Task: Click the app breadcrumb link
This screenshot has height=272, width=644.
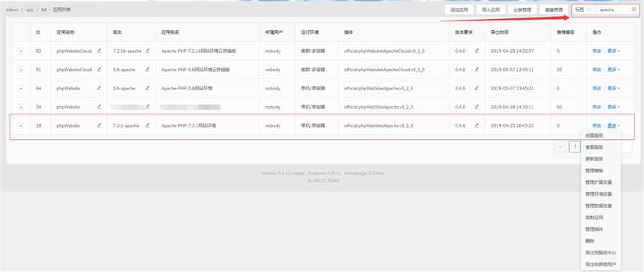Action: click(29, 10)
